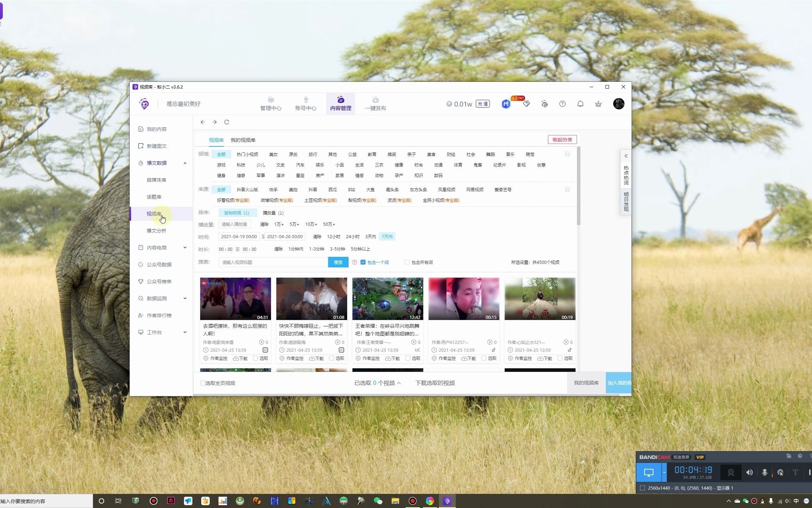The height and width of the screenshot is (508, 812).
Task: Collapse the 来源 source rows
Action: [x=567, y=189]
